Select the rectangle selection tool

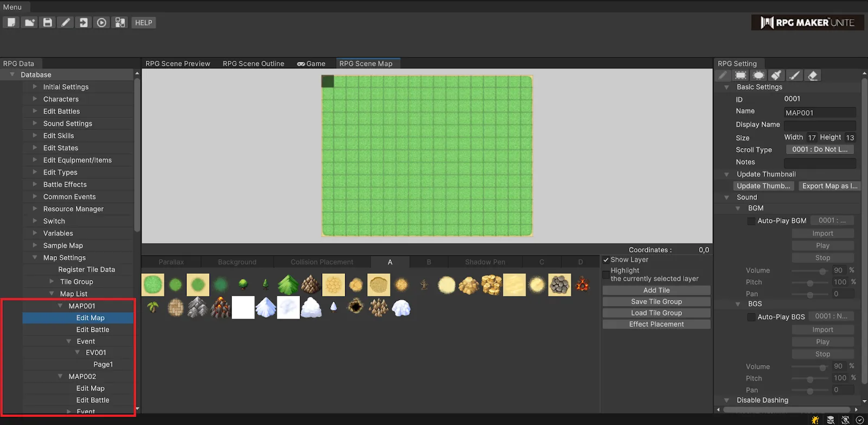[x=741, y=75]
